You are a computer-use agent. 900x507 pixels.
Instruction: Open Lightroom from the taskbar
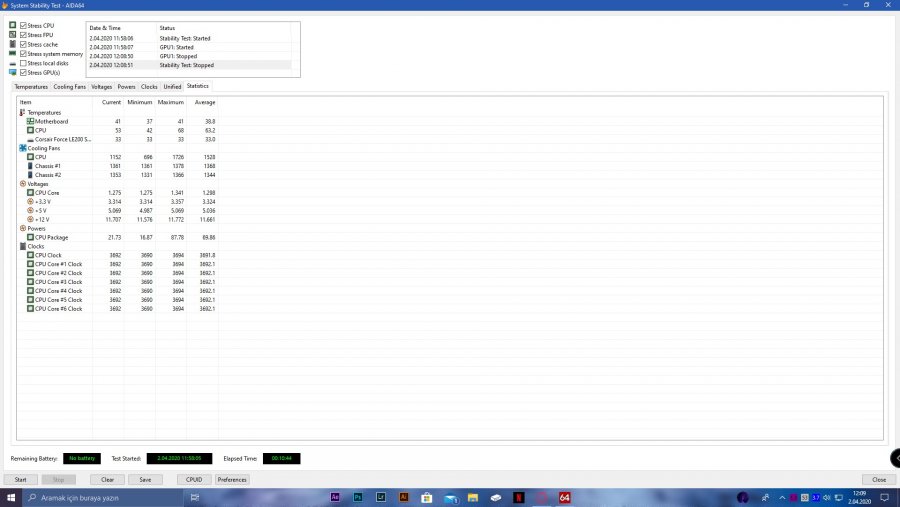pyautogui.click(x=381, y=497)
